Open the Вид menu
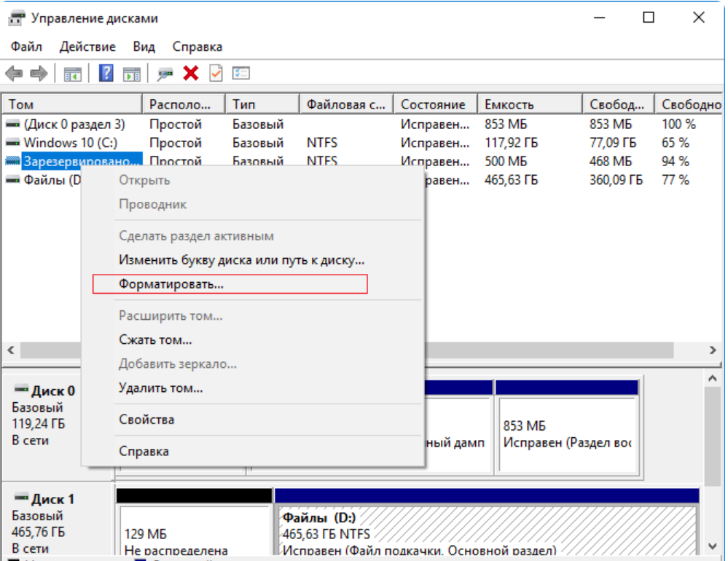Screen dimensions: 728x561 coord(144,47)
